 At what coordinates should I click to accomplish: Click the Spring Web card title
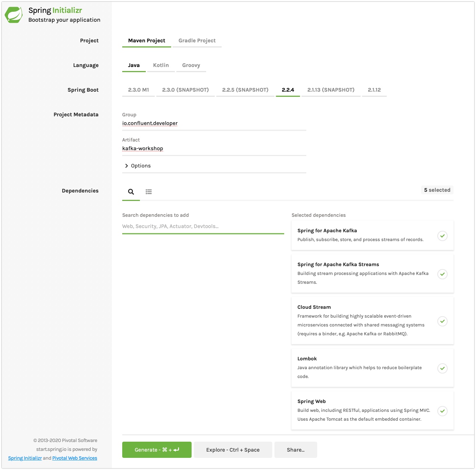(311, 402)
